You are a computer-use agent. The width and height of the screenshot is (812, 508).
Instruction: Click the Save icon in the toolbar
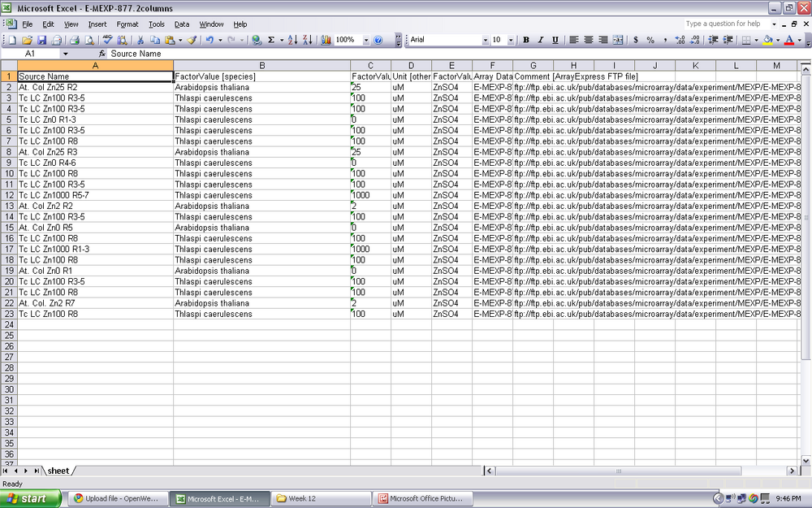point(41,40)
